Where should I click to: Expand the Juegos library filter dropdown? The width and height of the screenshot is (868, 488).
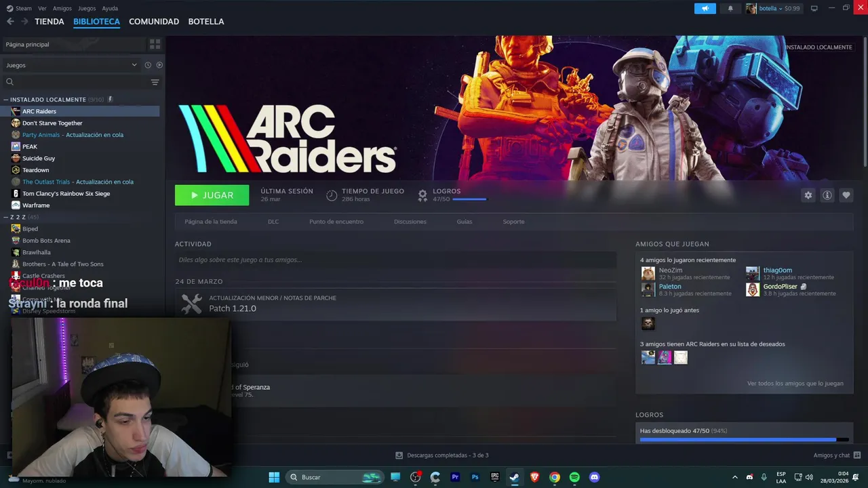[71, 65]
